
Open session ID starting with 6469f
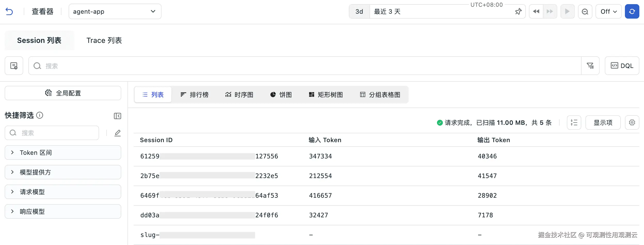pyautogui.click(x=209, y=196)
